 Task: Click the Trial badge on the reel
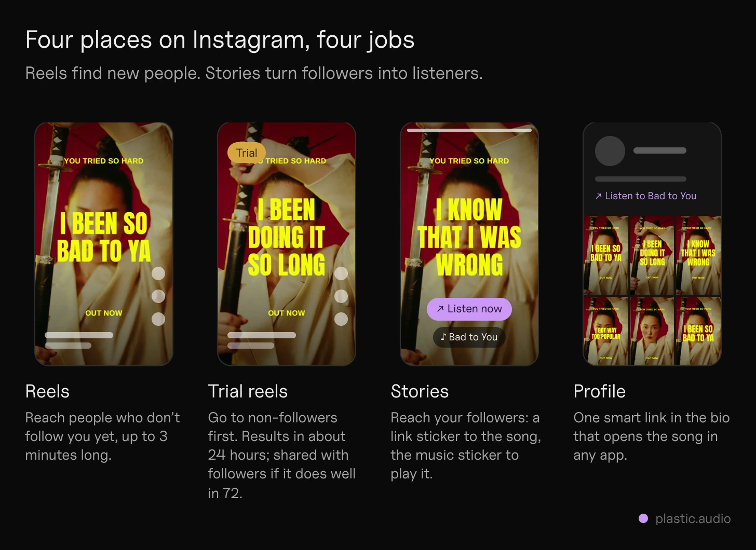[x=247, y=153]
